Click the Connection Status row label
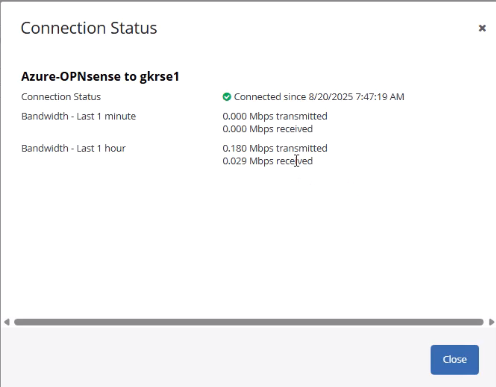Screen dimensions: 496x387 click(x=61, y=97)
